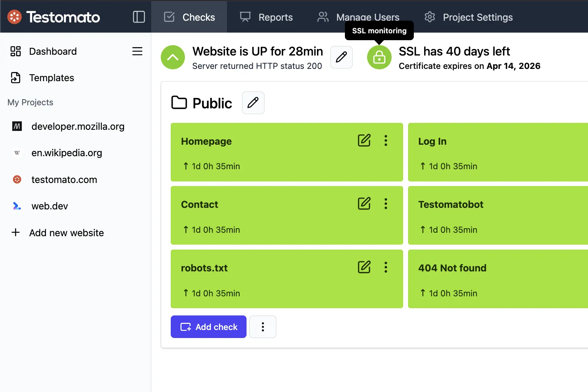Open the Dashboard from the sidebar
The image size is (588, 392).
[52, 51]
